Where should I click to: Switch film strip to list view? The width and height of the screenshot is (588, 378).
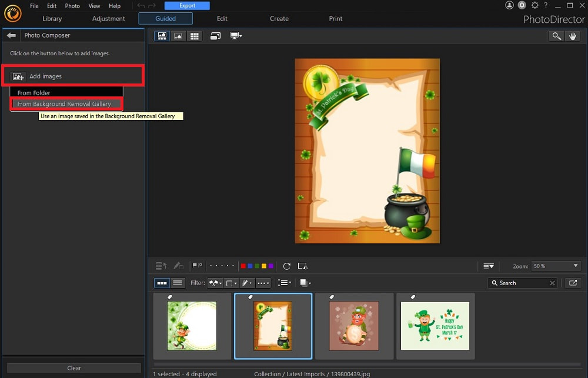point(177,283)
